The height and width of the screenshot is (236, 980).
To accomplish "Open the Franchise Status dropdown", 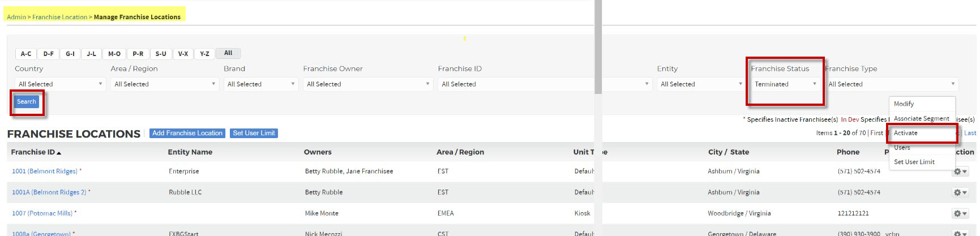I will tap(785, 84).
